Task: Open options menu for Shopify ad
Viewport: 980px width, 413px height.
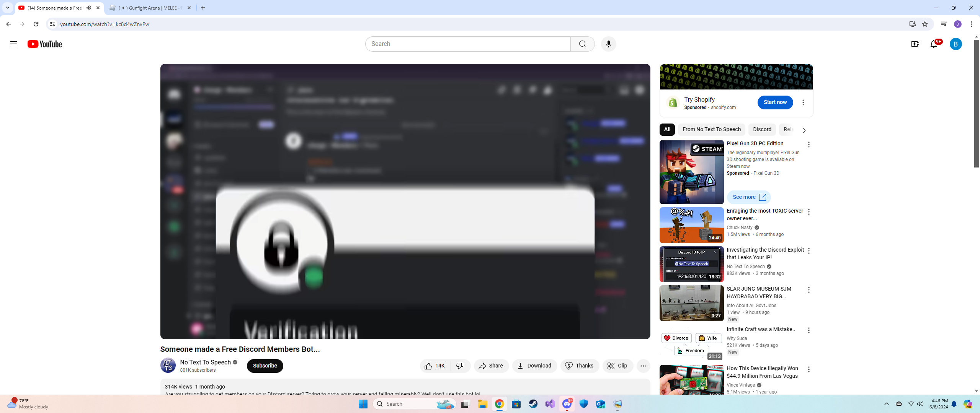Action: tap(803, 102)
